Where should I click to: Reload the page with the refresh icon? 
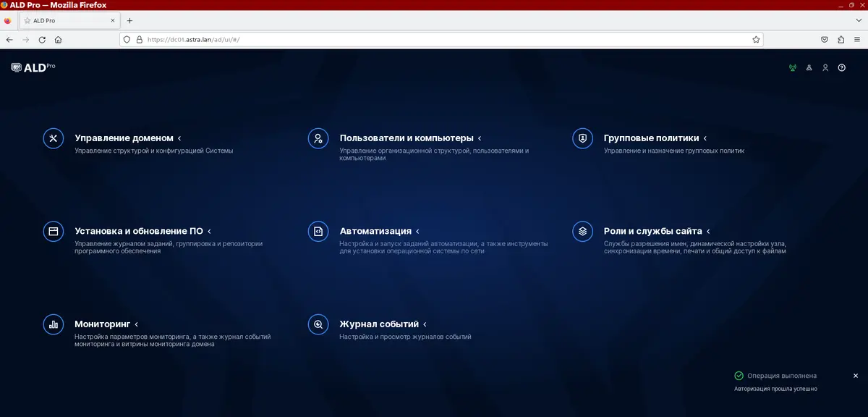[x=42, y=40]
